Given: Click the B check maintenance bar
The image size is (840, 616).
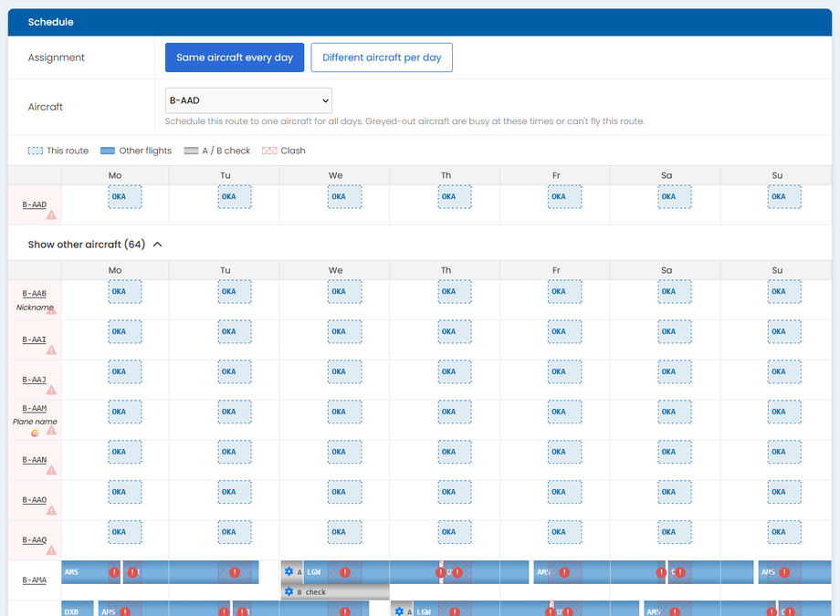Looking at the screenshot, I should tap(335, 592).
